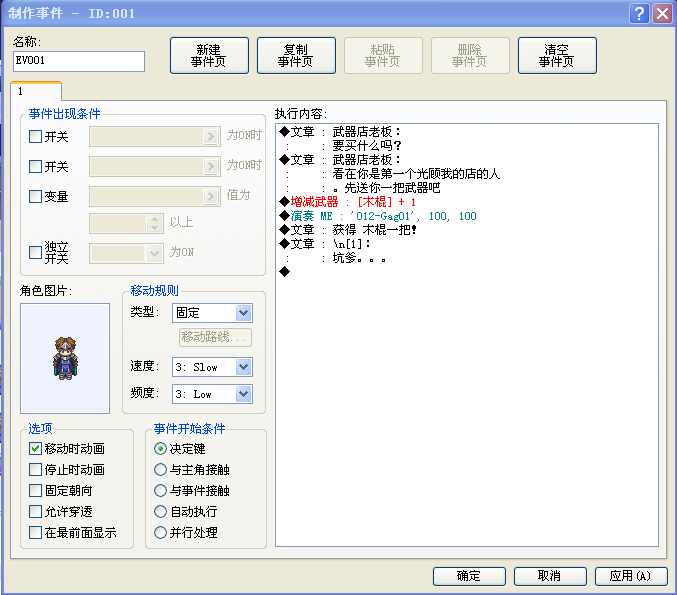Screen dimensions: 677x595
Task: Click the 取消 button
Action: pos(550,576)
